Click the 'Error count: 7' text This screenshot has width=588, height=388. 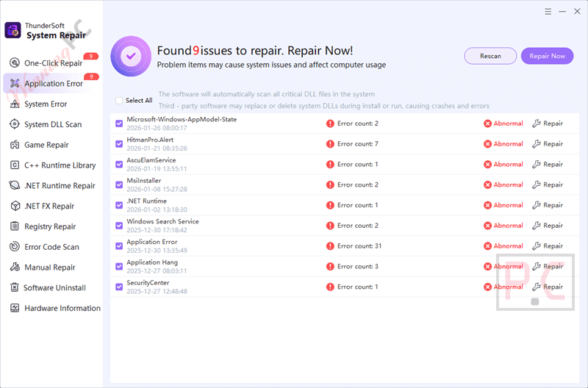(358, 144)
